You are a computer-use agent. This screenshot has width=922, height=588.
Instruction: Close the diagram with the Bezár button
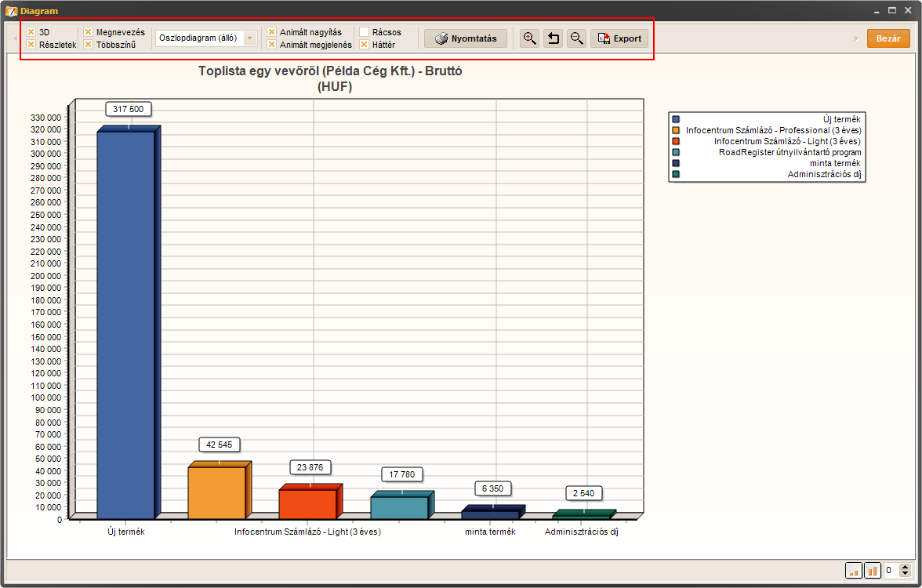[888, 38]
